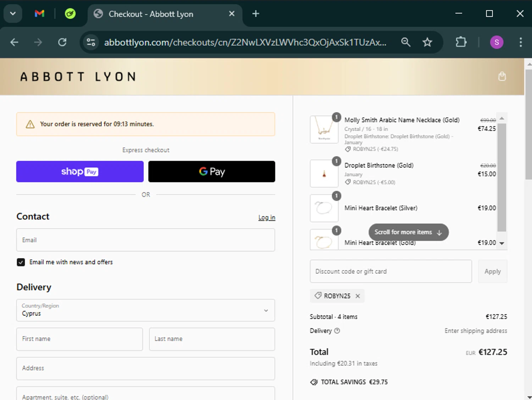Screen dimensions: 532x400
Task: Click the Total €127.25 amount
Action: coord(493,352)
